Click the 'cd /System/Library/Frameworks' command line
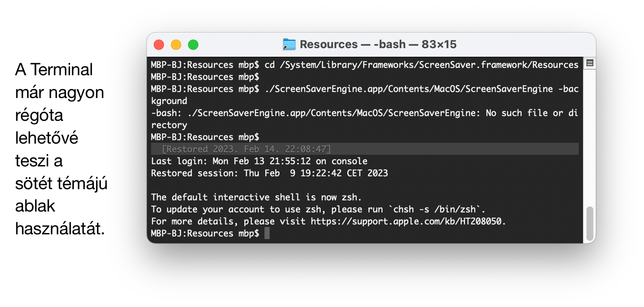Viewport: 644px width, 307px height. (x=365, y=65)
